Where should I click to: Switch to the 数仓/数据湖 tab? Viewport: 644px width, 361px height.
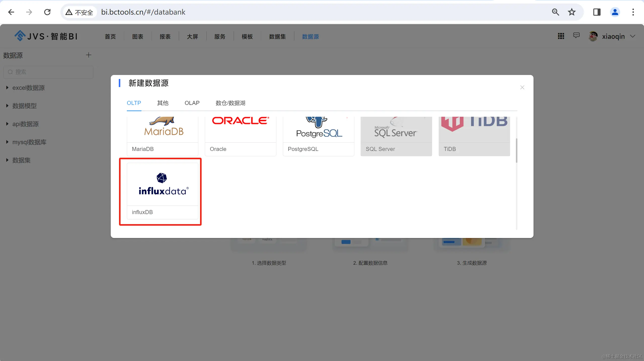230,103
